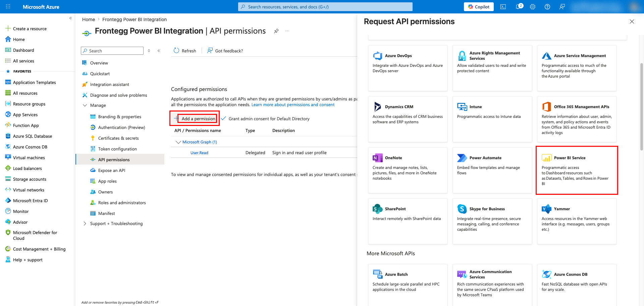The image size is (644, 306).
Task: Collapse the left portal navigation pane
Action: [x=70, y=18]
